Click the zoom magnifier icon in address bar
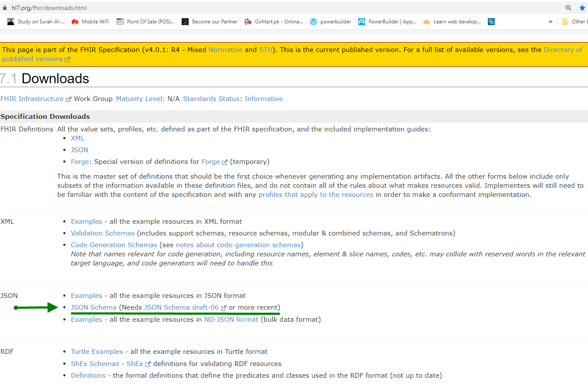This screenshot has height=389, width=588. click(x=568, y=8)
